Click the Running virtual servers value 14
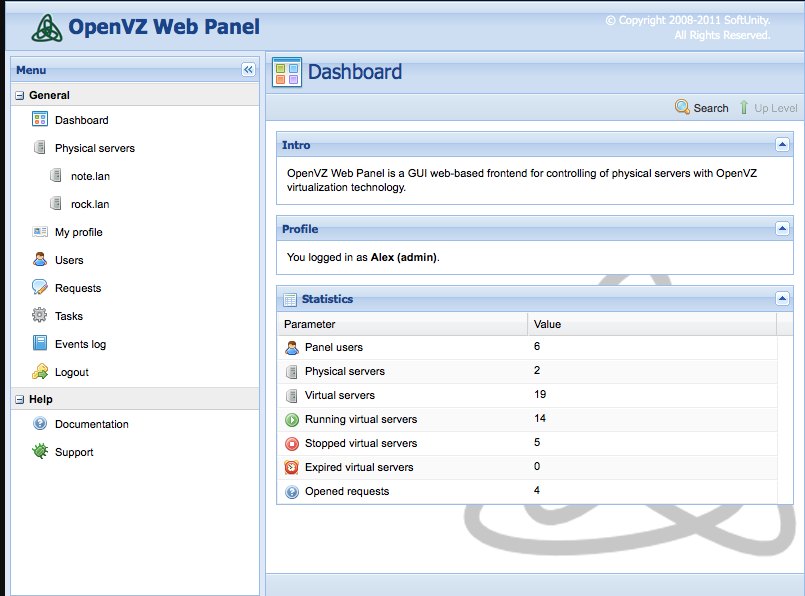This screenshot has width=805, height=596. point(540,418)
